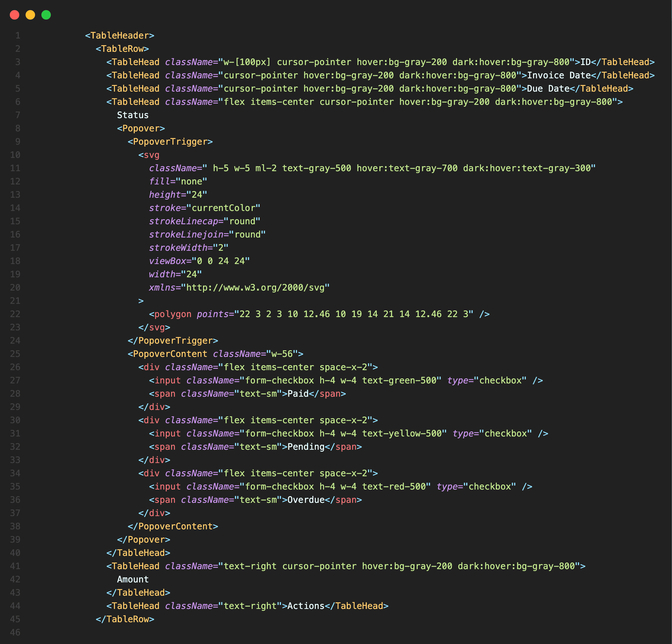Select the Invoice Date header text
This screenshot has height=644, width=672.
[559, 75]
